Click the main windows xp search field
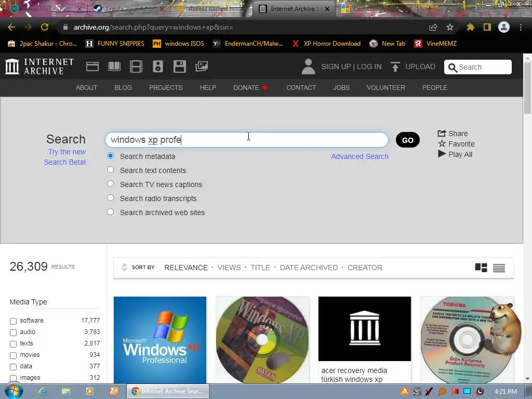Screen dimensions: 532x399 247,140
